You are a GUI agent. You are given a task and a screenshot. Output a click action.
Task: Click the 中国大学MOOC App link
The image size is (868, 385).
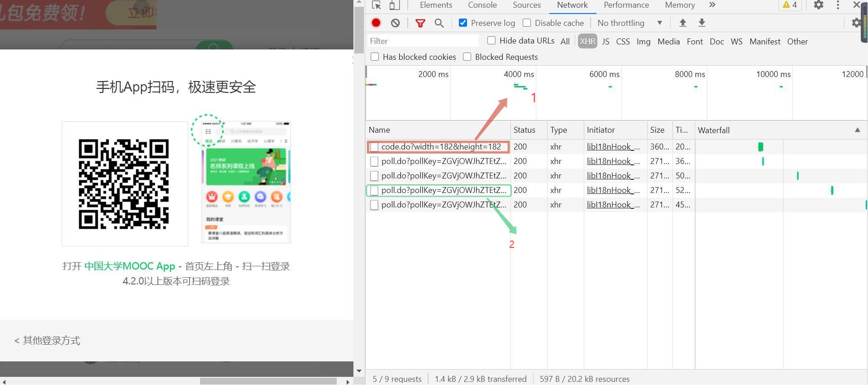click(129, 266)
